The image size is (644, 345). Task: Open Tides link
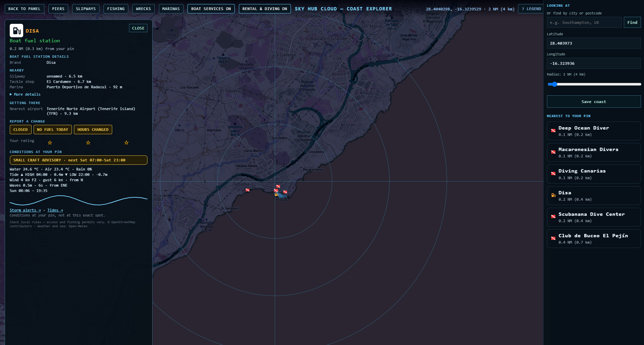pos(55,210)
